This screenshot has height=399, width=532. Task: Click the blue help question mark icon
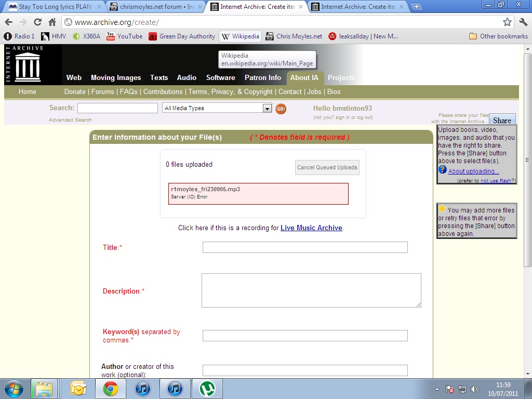coord(442,170)
